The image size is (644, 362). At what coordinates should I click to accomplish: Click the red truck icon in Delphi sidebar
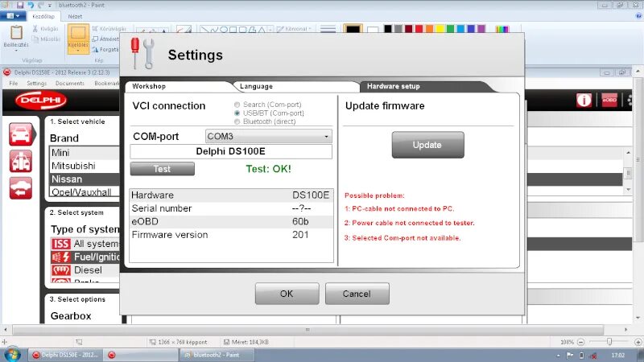pyautogui.click(x=21, y=162)
